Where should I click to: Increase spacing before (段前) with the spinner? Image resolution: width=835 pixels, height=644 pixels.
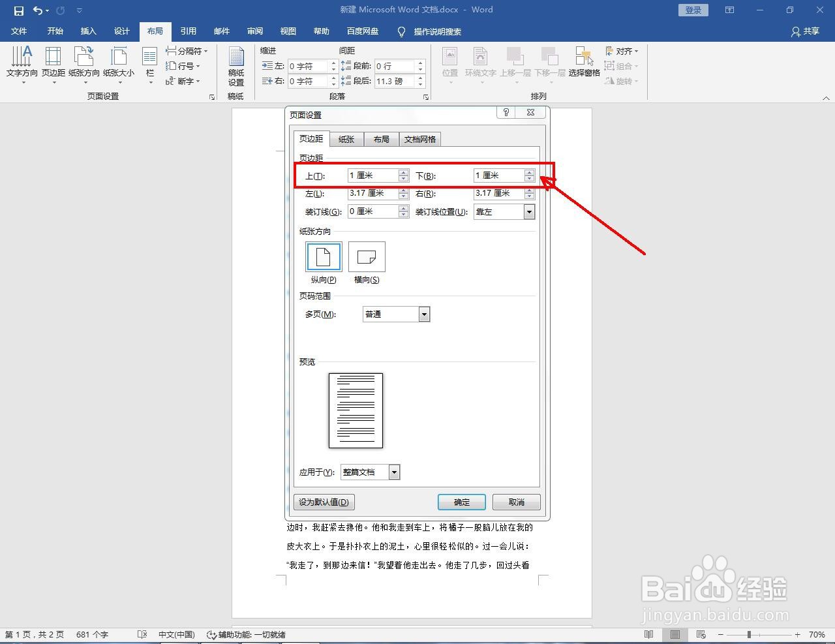pos(421,63)
